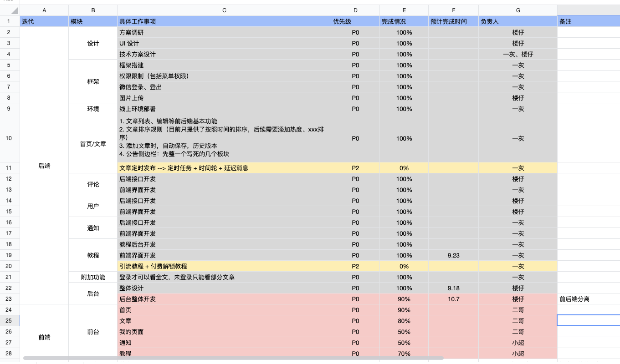Screen dimensions: 620x364
Task: Select the 引流教程 + 付费解锁教程 cell
Action: [224, 266]
